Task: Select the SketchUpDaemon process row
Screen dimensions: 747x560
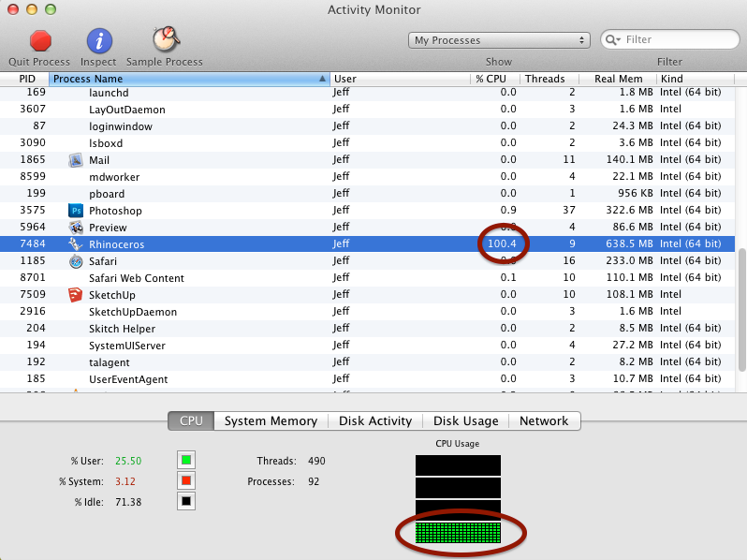Action: pyautogui.click(x=367, y=312)
